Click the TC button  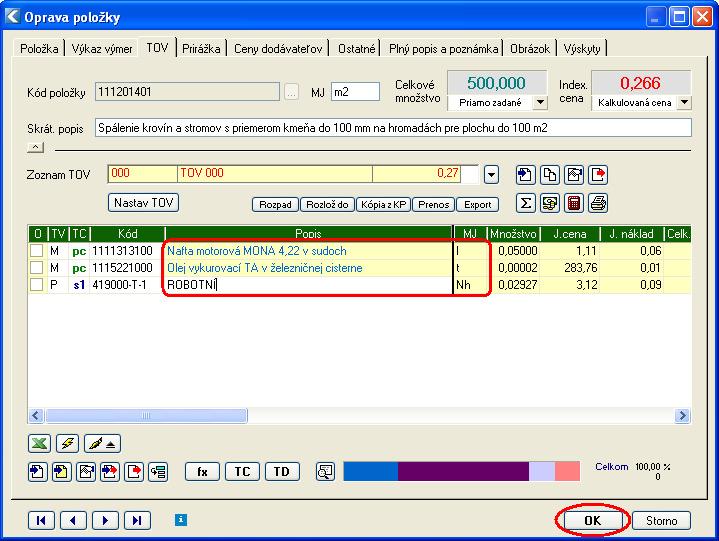coord(242,471)
